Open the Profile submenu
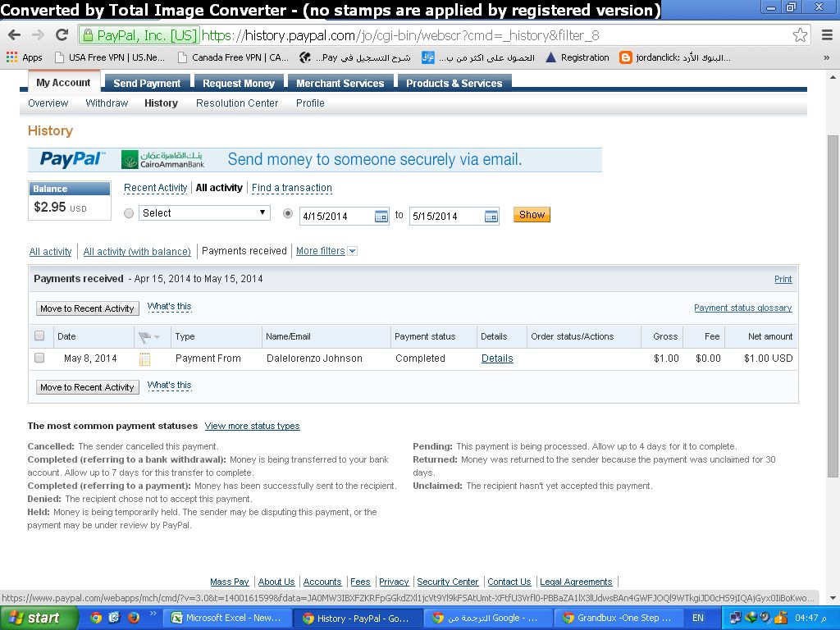This screenshot has height=630, width=840. 310,103
